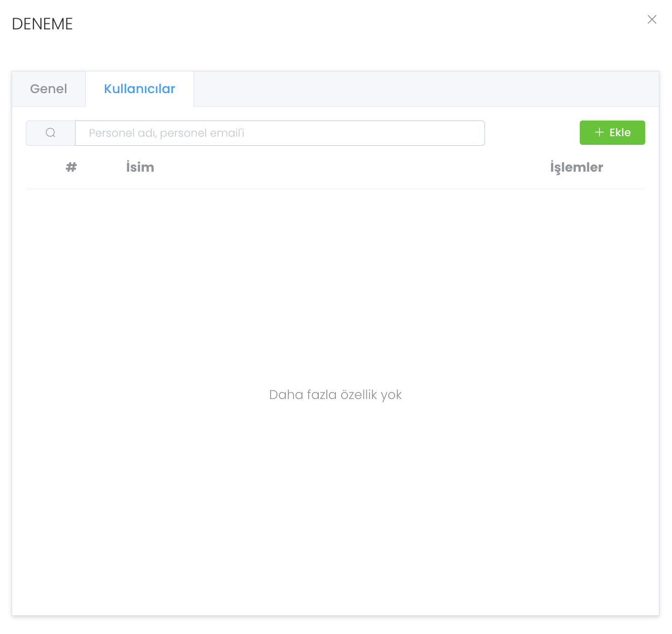
Task: Click the hash symbol index heading
Action: [x=71, y=167]
